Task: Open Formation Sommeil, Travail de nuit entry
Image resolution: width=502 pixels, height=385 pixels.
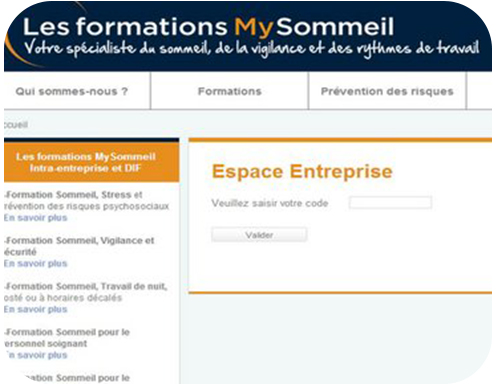Action: pyautogui.click(x=86, y=292)
